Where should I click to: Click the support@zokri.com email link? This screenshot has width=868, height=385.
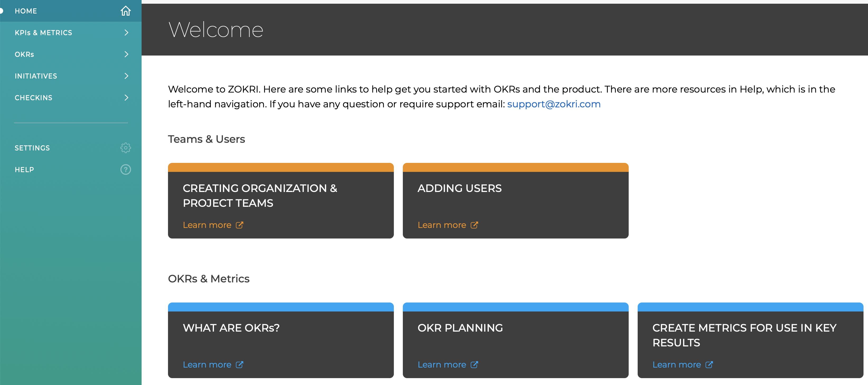[554, 104]
